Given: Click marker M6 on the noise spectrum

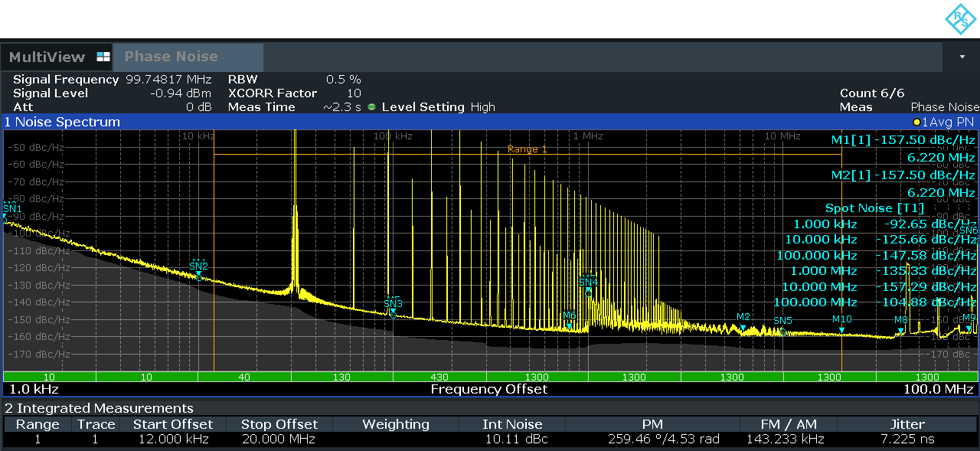Looking at the screenshot, I should (x=570, y=322).
